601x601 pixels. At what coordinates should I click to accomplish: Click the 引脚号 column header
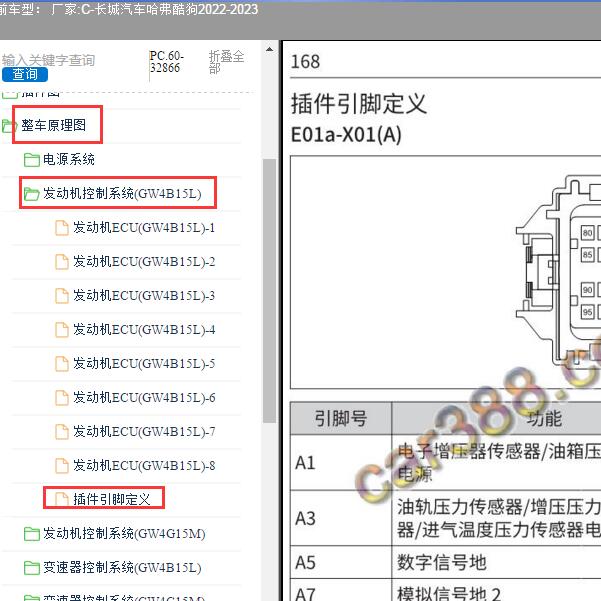tap(341, 418)
